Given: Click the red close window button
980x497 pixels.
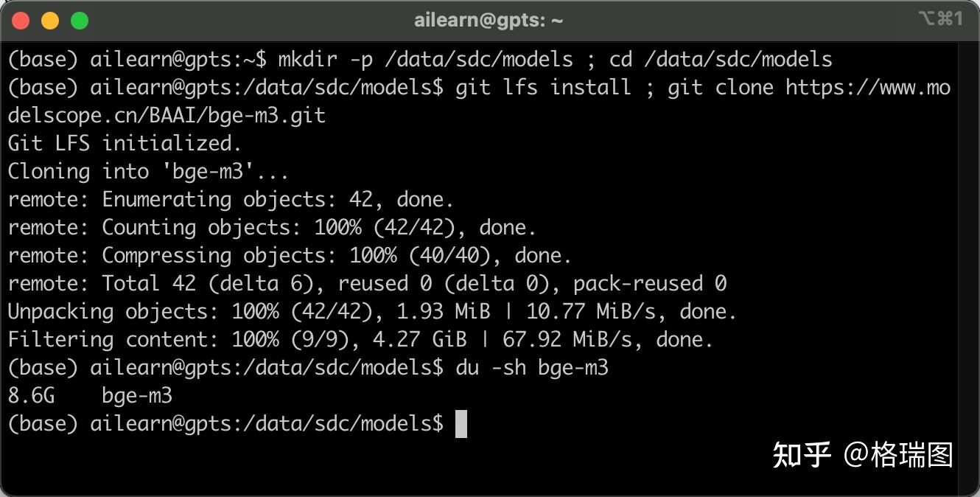Looking at the screenshot, I should (21, 21).
